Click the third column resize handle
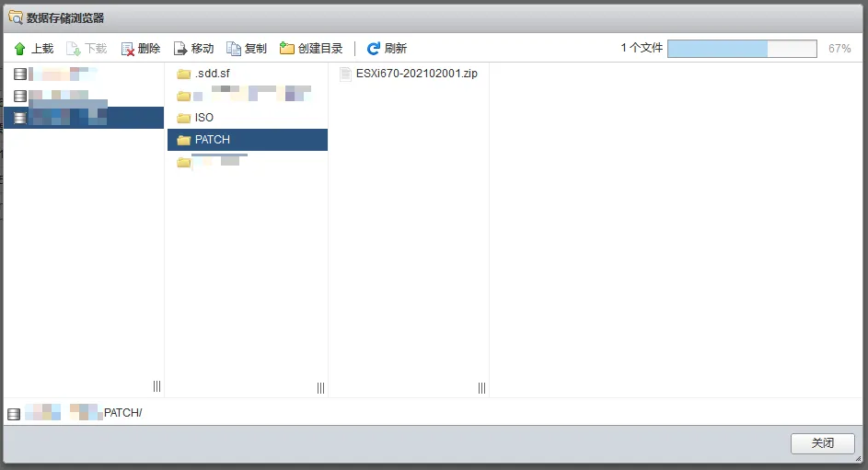This screenshot has width=868, height=470. click(481, 387)
